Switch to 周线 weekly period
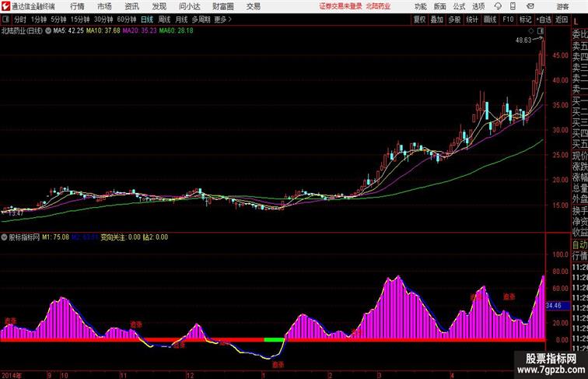The height and width of the screenshot is (379, 588). [x=164, y=19]
